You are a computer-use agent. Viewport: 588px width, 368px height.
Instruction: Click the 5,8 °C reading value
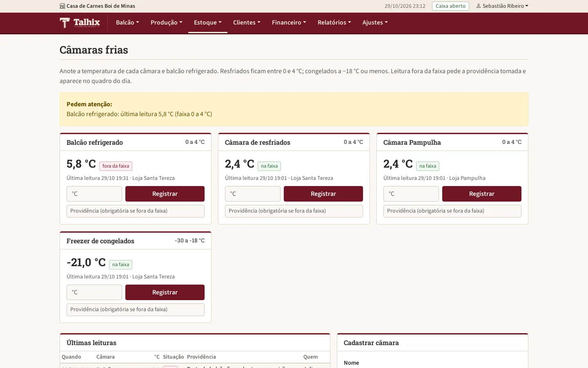tap(81, 164)
